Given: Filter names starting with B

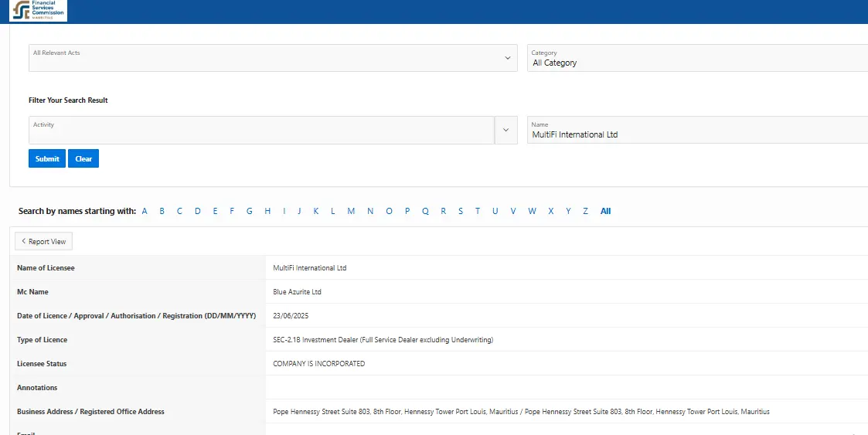Looking at the screenshot, I should click(162, 211).
